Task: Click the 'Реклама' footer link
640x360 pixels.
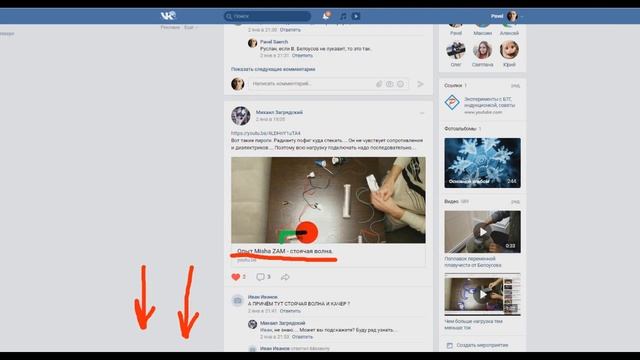Action: pyautogui.click(x=170, y=27)
